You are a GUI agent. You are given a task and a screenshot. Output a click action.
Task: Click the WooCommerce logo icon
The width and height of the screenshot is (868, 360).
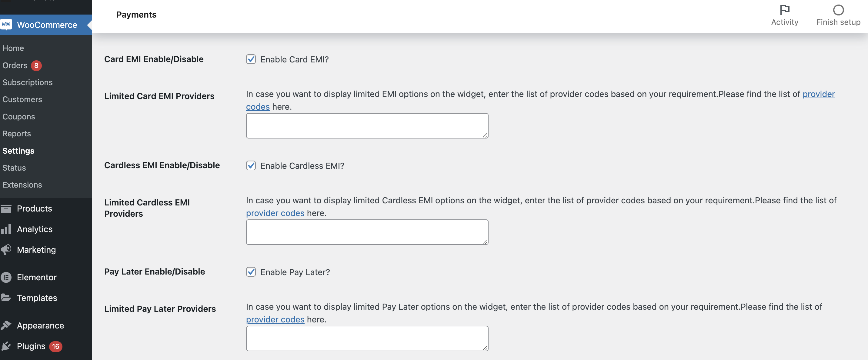(x=6, y=24)
